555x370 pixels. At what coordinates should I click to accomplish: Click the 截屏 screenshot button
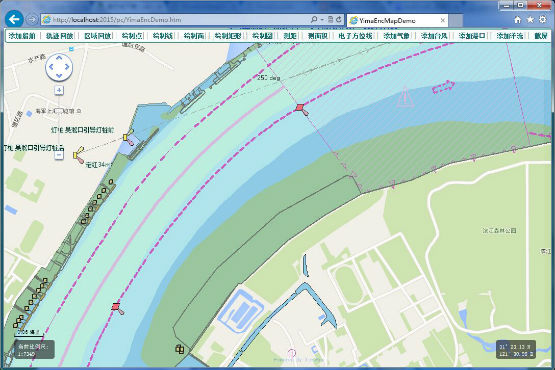(540, 36)
